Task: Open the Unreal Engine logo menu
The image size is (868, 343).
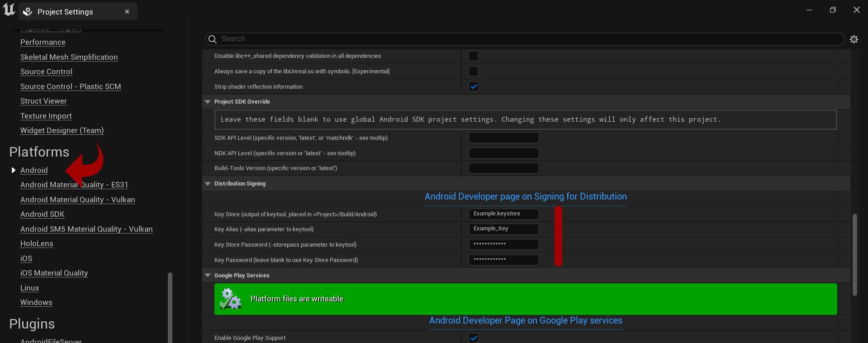Action: point(9,10)
